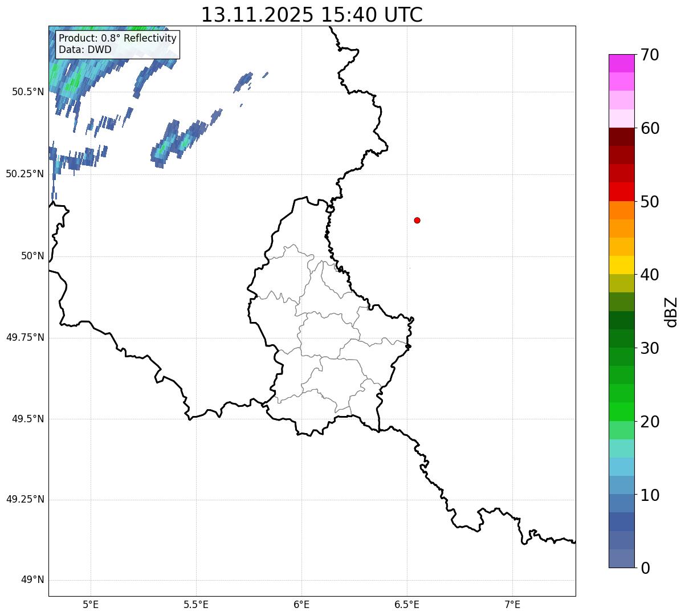Click the 50.5°N latitude label
This screenshot has width=685, height=616.
click(28, 92)
